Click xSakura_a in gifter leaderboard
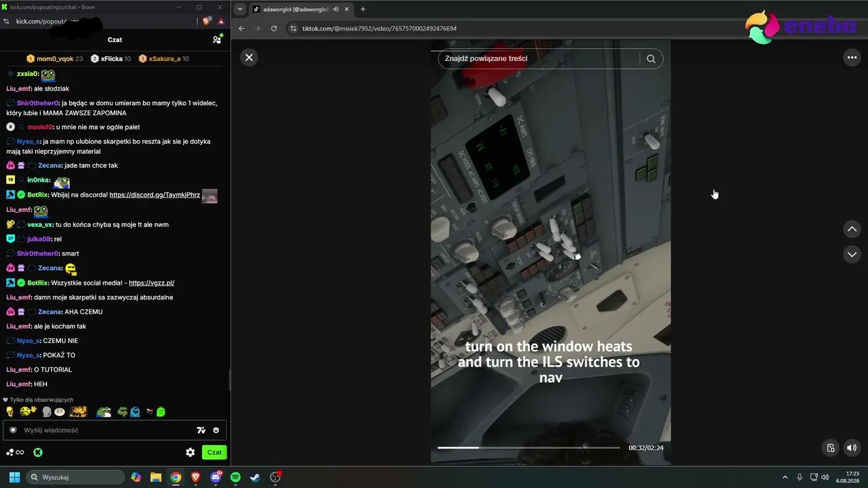The height and width of the screenshot is (488, 868). [164, 59]
